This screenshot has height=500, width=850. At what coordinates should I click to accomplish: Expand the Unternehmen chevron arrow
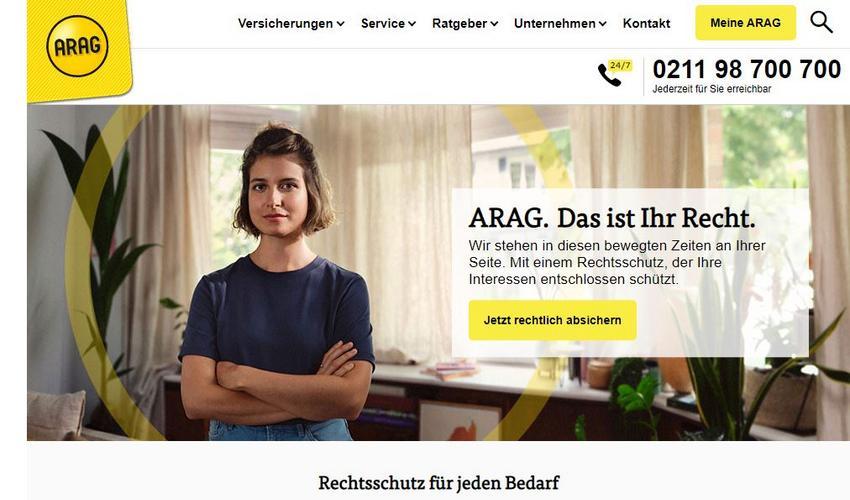602,24
